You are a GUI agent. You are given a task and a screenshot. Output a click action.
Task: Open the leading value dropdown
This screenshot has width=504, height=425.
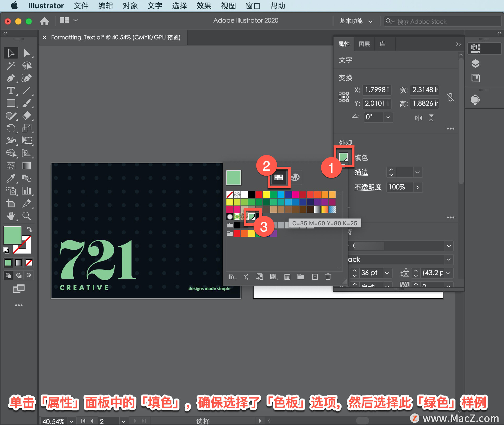[449, 273]
